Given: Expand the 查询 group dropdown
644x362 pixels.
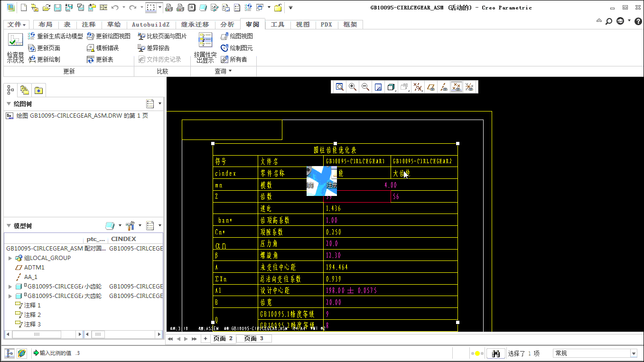Looking at the screenshot, I should 223,71.
